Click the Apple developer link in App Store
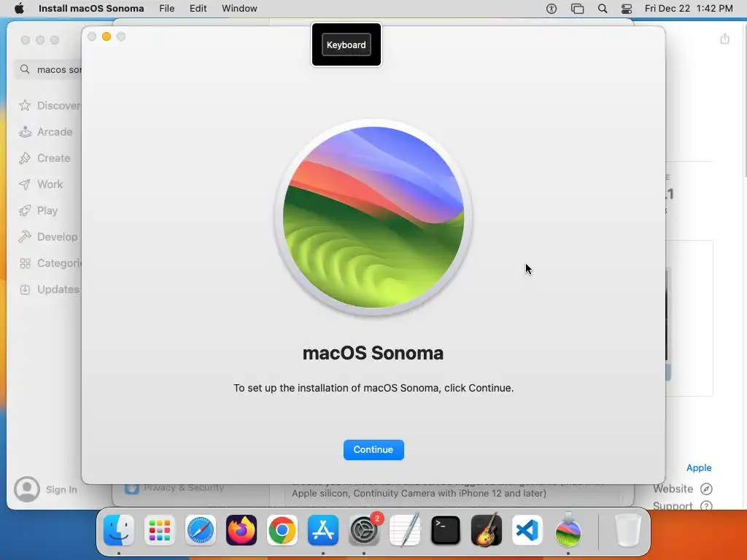 click(x=699, y=467)
